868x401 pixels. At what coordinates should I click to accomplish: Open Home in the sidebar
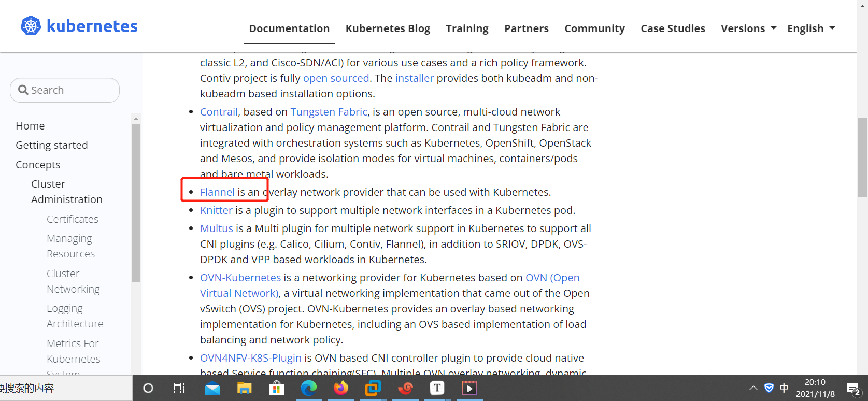(x=30, y=126)
